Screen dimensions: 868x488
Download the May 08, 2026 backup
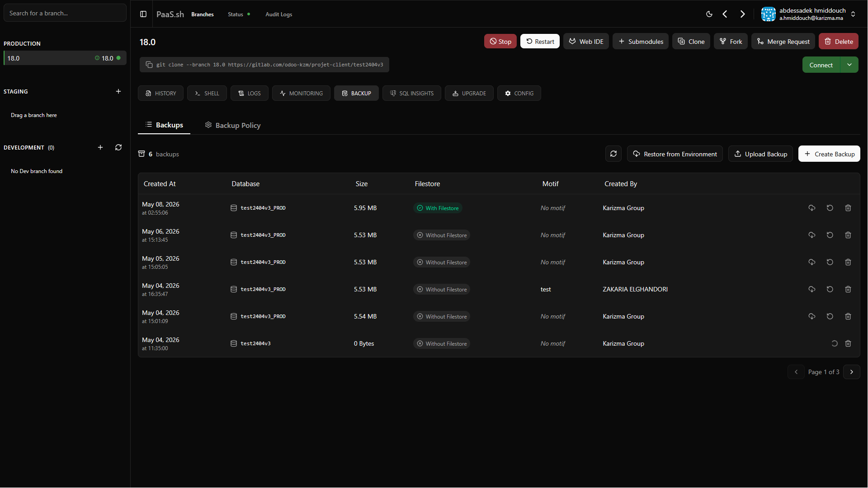point(812,208)
